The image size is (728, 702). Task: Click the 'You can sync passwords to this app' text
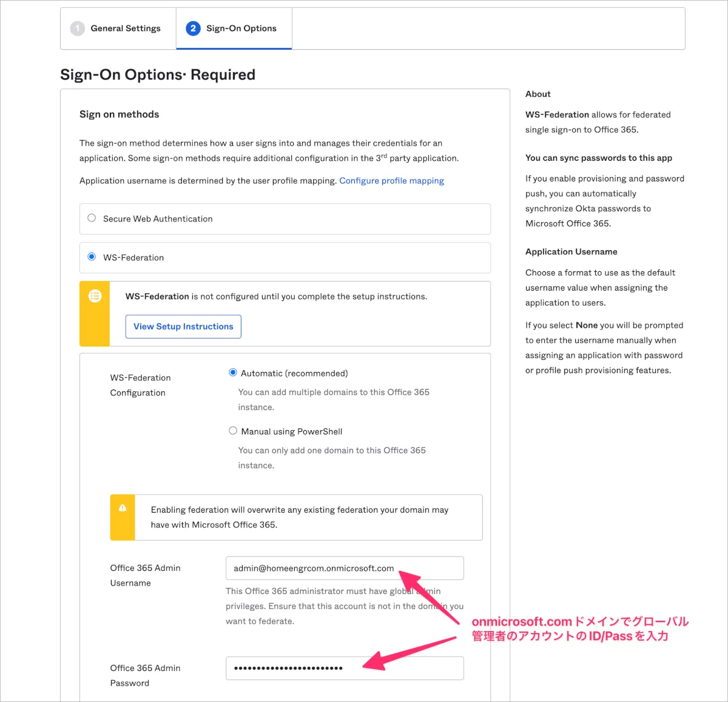(599, 158)
